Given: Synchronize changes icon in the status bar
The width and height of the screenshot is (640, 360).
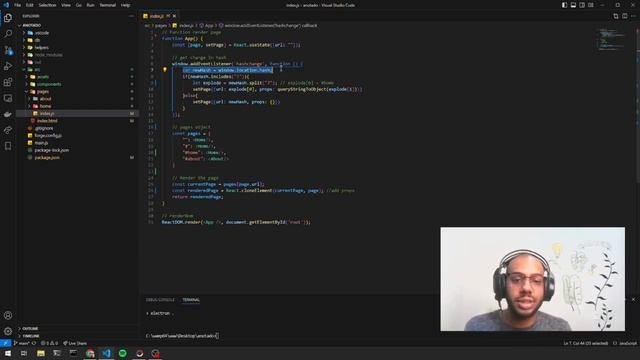Looking at the screenshot, I should pyautogui.click(x=34, y=343).
